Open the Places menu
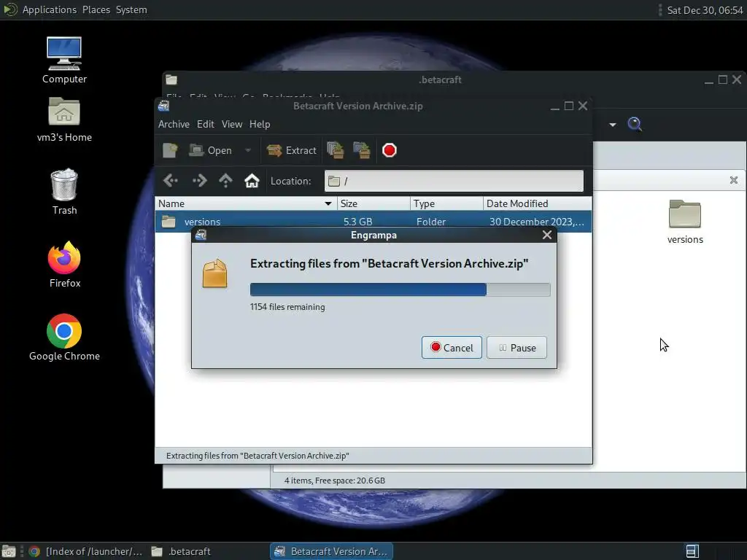The height and width of the screenshot is (560, 747). point(96,9)
